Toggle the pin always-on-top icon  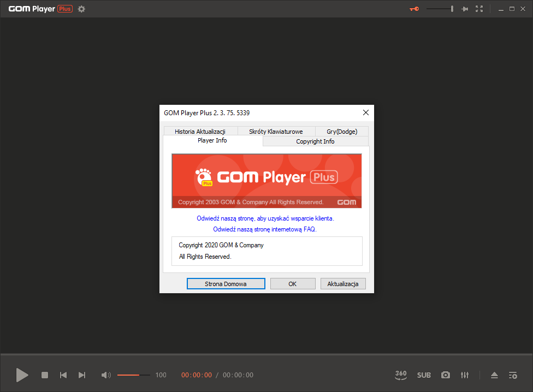[x=464, y=9]
